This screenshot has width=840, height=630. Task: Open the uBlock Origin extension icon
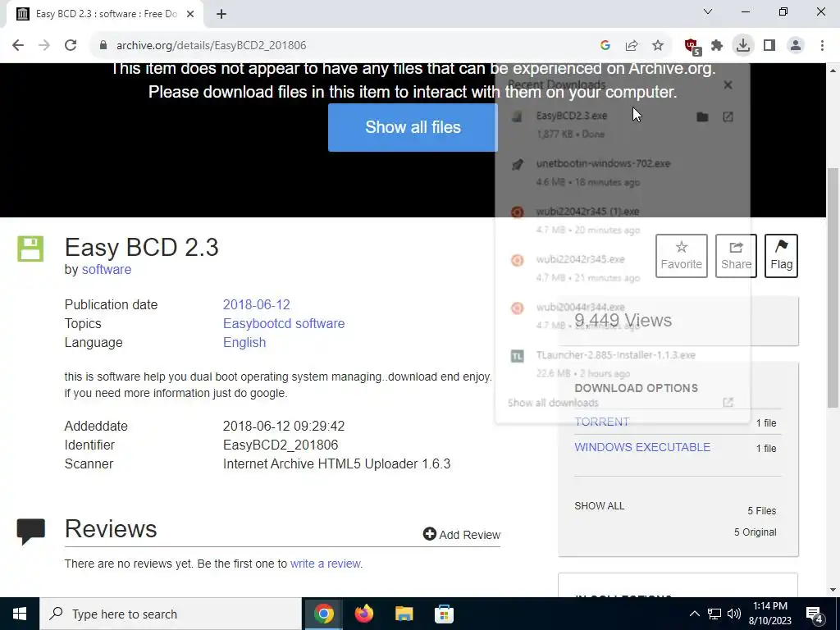[692, 46]
